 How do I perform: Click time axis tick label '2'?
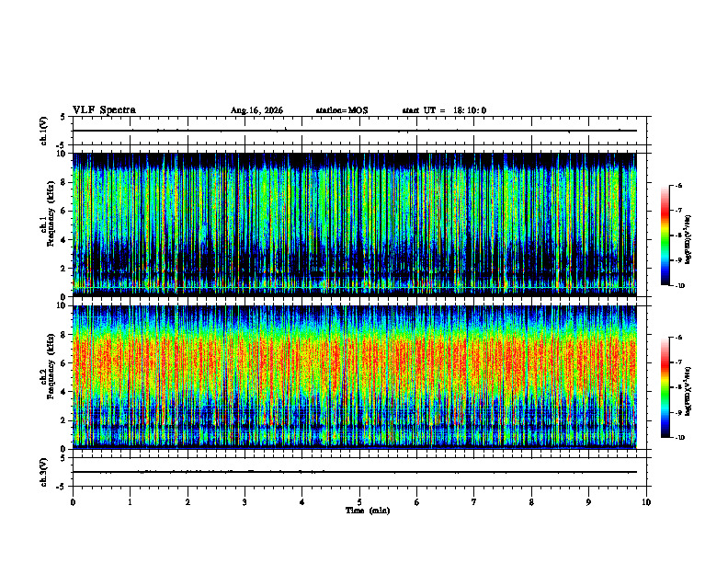tap(188, 502)
